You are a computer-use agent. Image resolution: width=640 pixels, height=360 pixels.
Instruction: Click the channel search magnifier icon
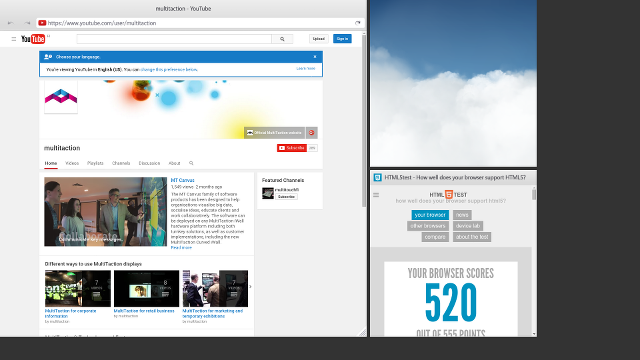coord(191,163)
